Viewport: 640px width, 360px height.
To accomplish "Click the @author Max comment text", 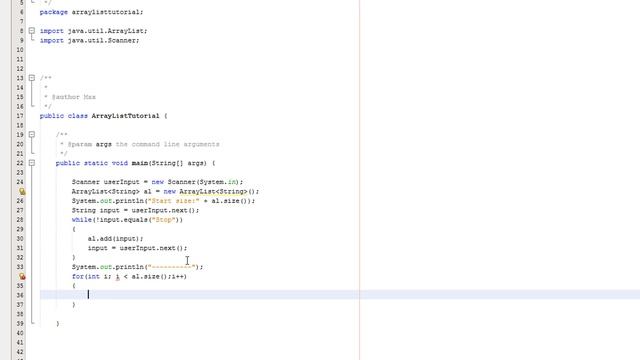I will [x=73, y=97].
